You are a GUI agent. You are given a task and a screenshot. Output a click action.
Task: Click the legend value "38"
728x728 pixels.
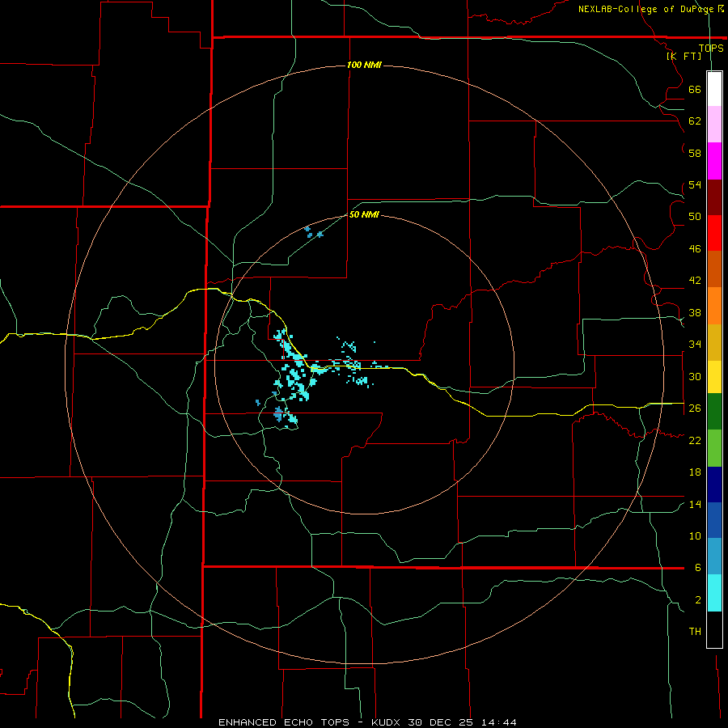point(695,312)
